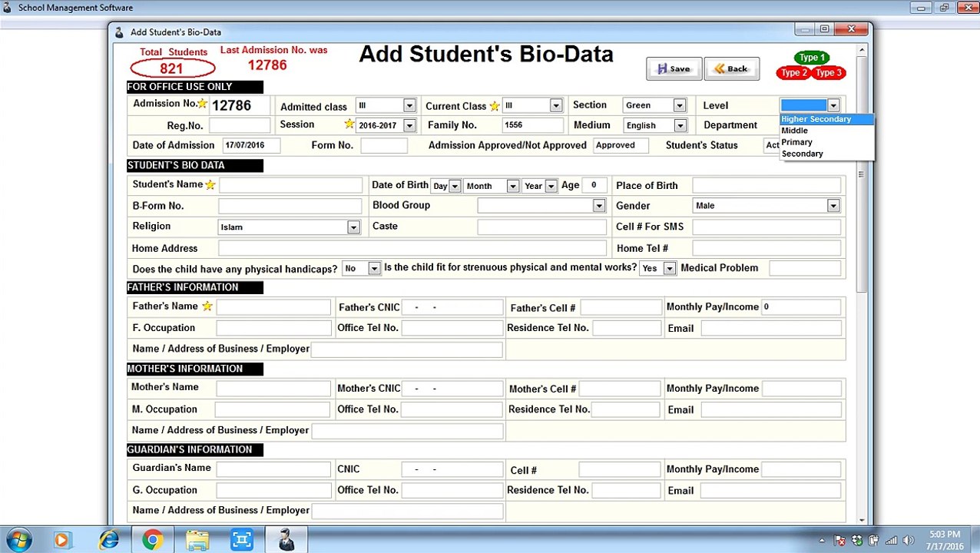The height and width of the screenshot is (553, 980).
Task: Choose Higher Secondary from Level list
Action: click(816, 119)
